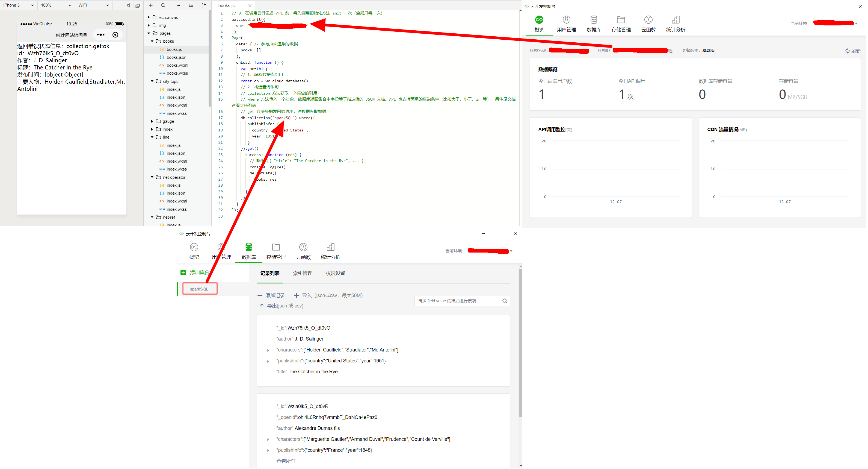
Task: Click the field.value search input field
Action: pyautogui.click(x=458, y=301)
